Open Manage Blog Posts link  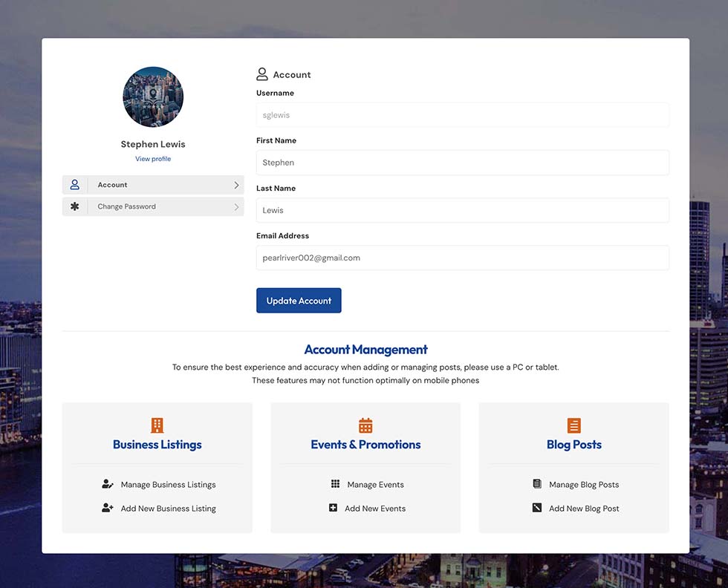584,485
